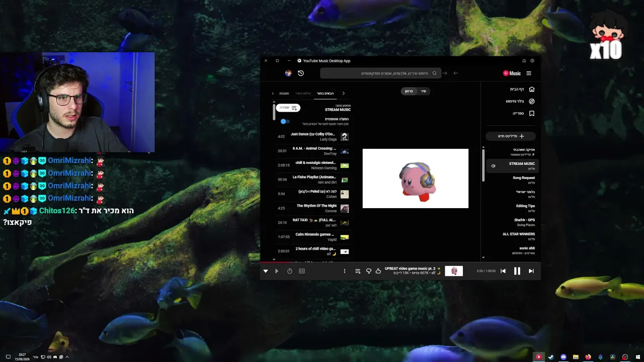Focus the search songs input field
The width and height of the screenshot is (644, 362).
tap(381, 73)
